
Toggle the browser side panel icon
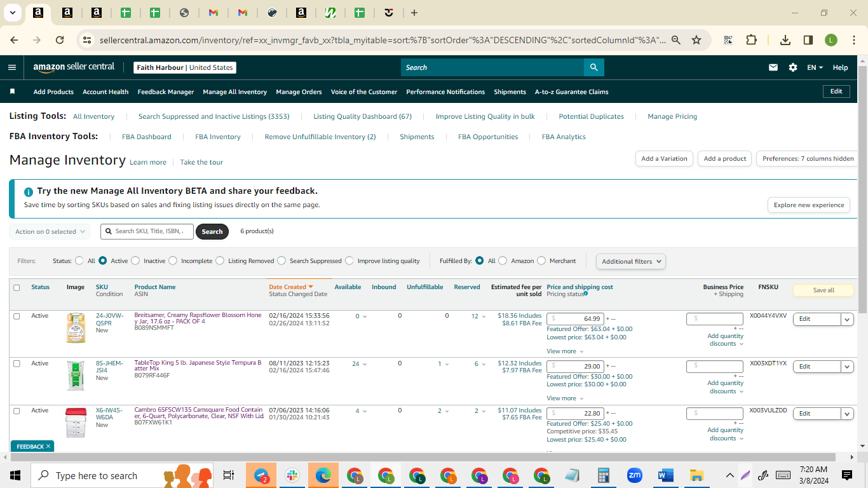[808, 40]
